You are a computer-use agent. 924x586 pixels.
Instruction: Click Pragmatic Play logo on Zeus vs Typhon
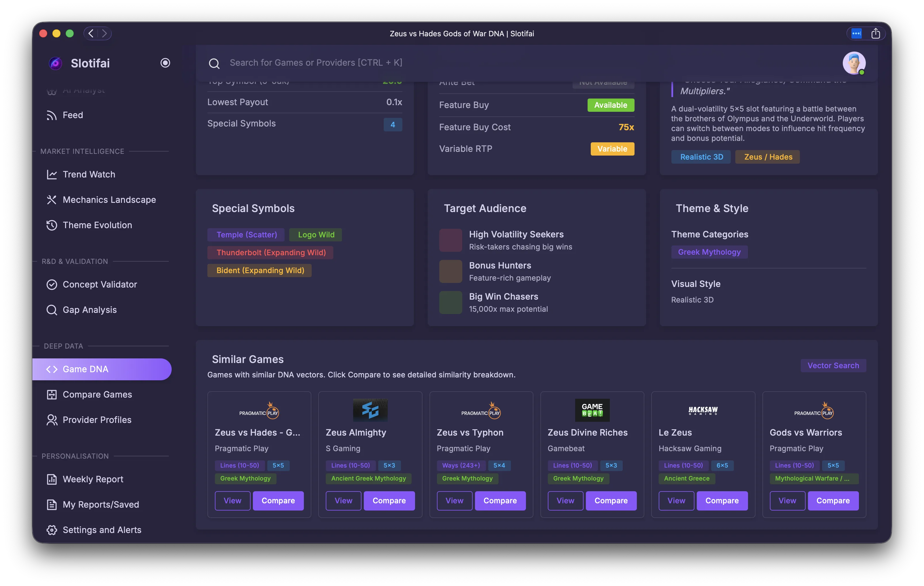click(481, 411)
